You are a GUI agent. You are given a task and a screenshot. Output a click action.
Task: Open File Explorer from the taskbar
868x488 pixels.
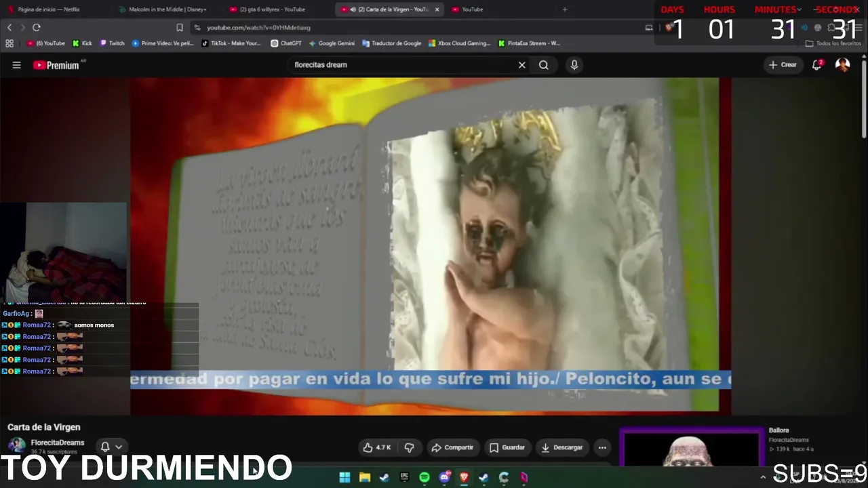(x=364, y=477)
